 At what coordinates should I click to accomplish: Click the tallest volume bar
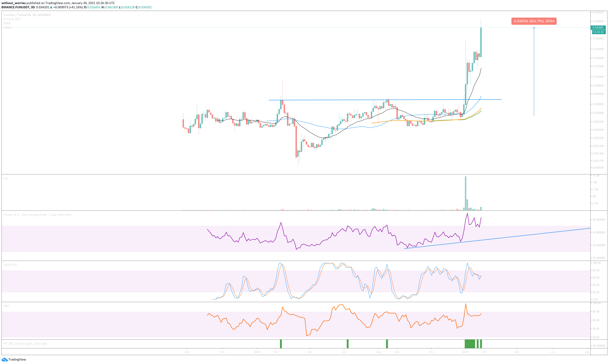465,193
